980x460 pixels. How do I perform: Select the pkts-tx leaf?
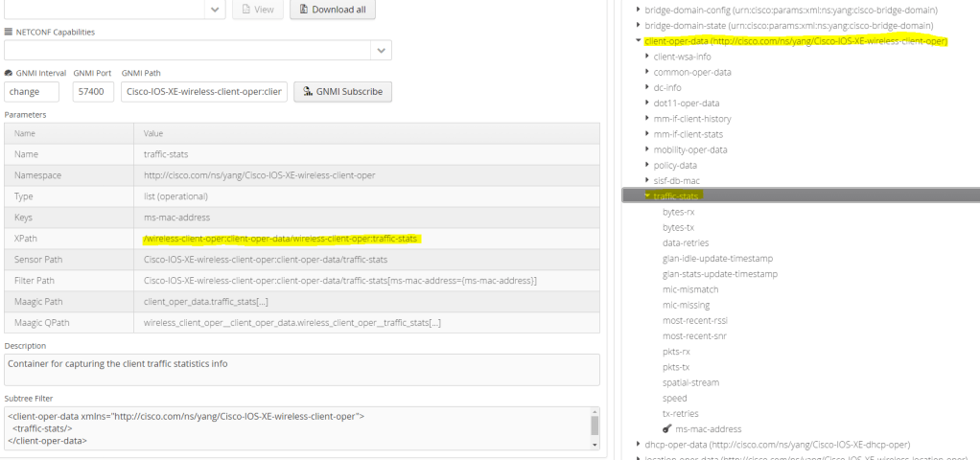[675, 367]
